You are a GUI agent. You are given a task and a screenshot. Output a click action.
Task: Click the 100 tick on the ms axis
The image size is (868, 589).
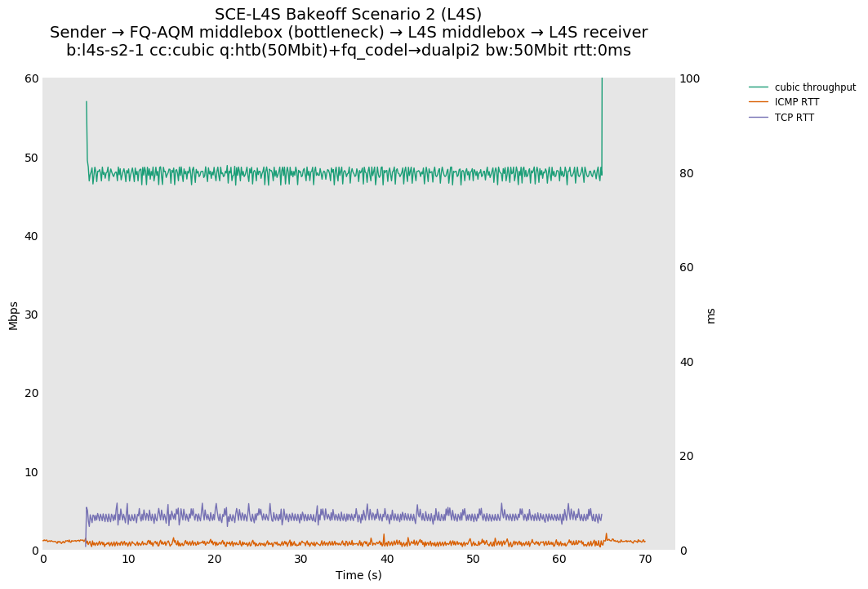pos(690,78)
